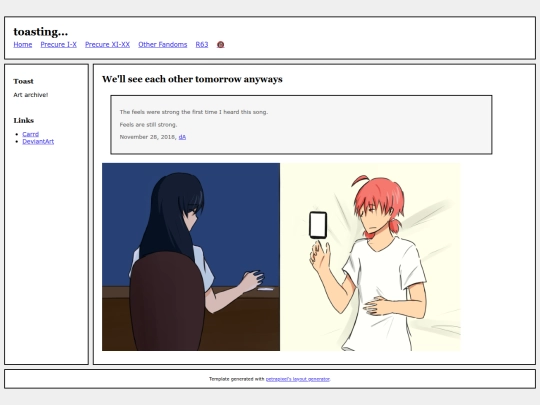Follow the dA link after the date
Screen dimensions: 540x405
[183, 137]
